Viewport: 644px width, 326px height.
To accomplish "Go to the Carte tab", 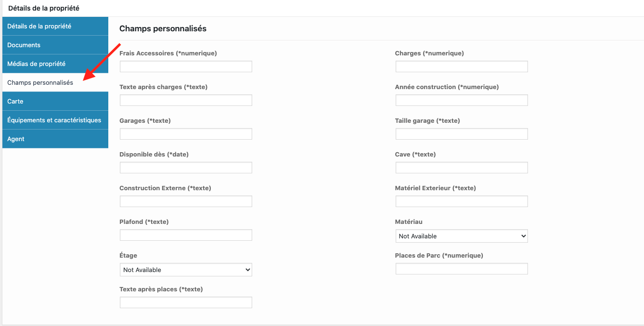I will (x=55, y=101).
